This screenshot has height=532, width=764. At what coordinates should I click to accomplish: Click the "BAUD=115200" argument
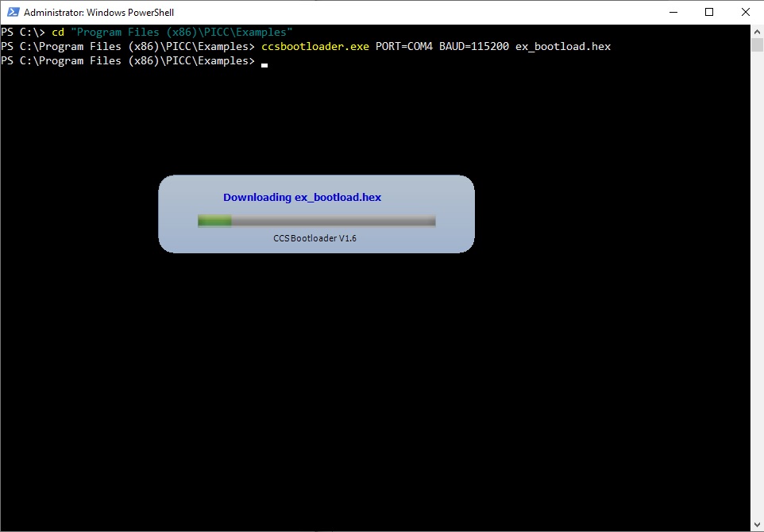tap(474, 47)
